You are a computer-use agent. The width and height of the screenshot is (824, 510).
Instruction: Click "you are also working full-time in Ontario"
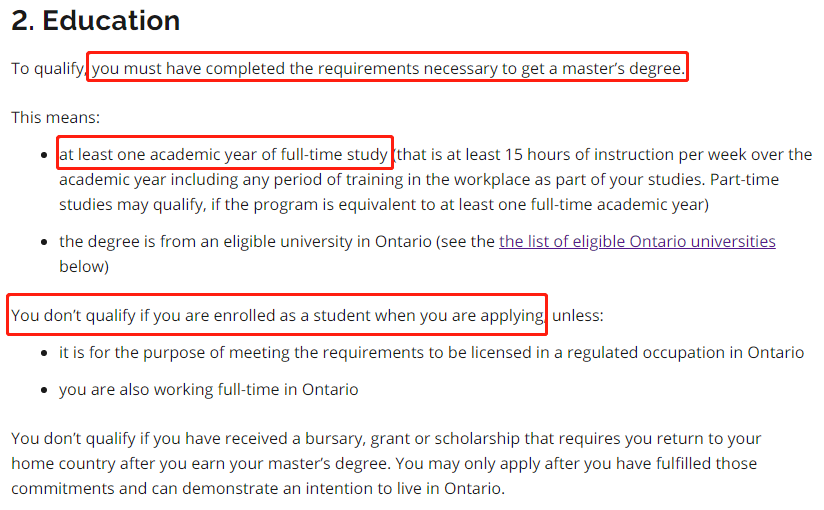[x=208, y=389]
